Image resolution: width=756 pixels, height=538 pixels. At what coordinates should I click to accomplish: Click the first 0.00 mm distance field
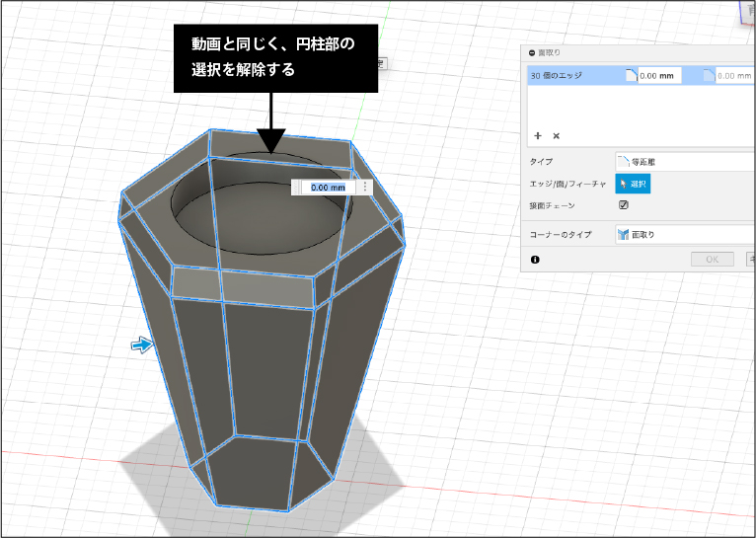click(659, 75)
